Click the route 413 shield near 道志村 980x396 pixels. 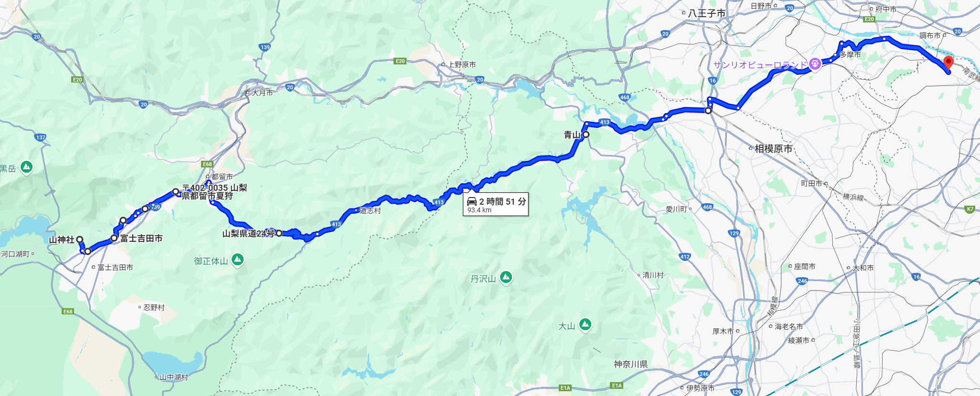pos(336,224)
